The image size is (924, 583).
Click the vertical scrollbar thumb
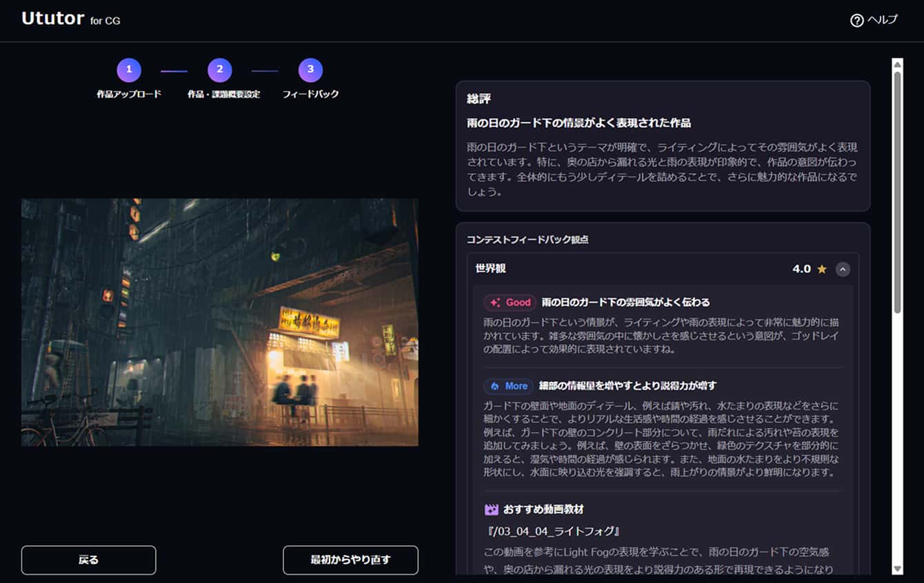(x=897, y=193)
